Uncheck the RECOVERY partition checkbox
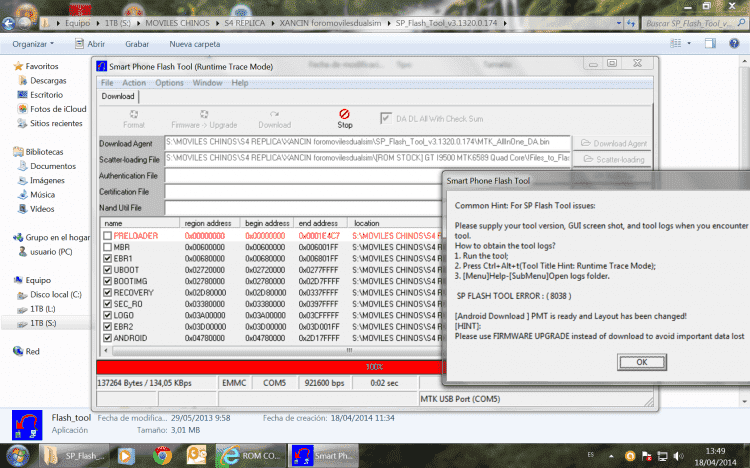 108,292
